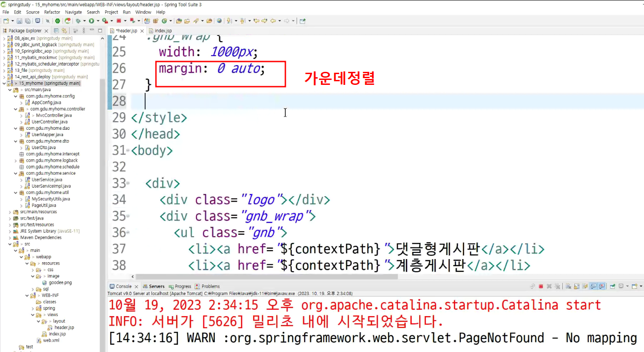Viewport: 644px width, 352px height.
Task: Select web.xml in WEB-INF
Action: pos(51,340)
